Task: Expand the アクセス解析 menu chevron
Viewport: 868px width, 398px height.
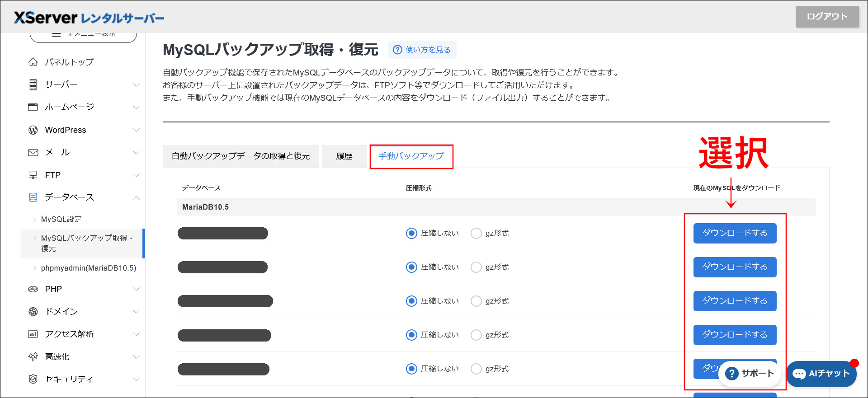Action: click(136, 334)
